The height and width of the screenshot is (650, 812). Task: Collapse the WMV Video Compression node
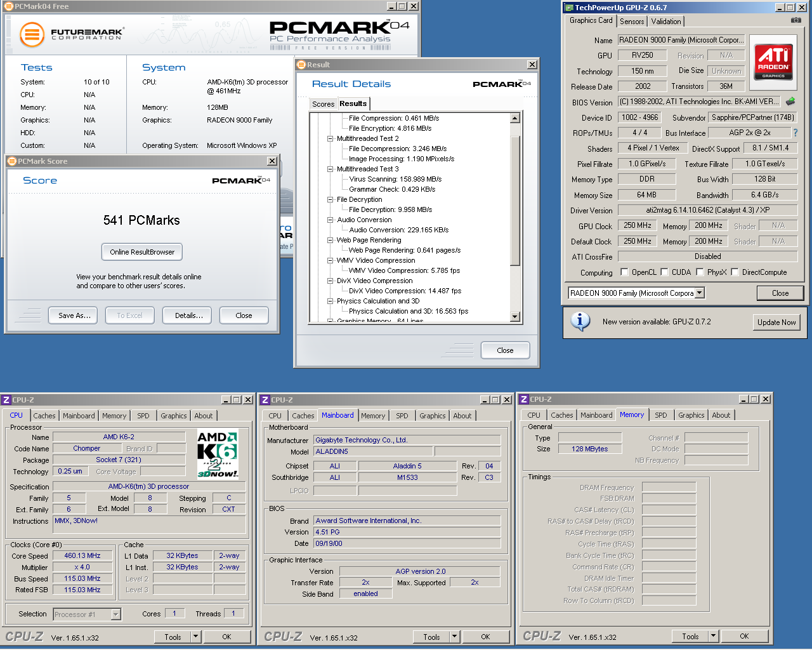coord(330,260)
